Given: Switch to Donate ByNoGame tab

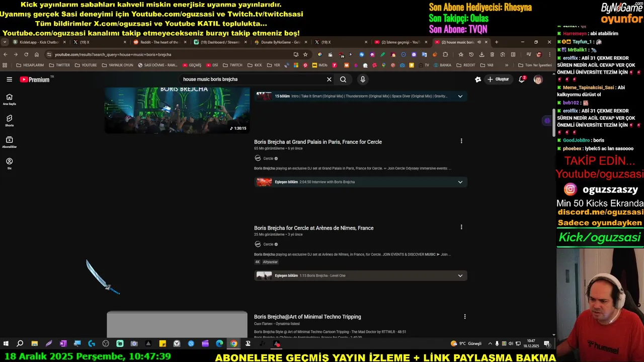Looking at the screenshot, I should pyautogui.click(x=280, y=42).
